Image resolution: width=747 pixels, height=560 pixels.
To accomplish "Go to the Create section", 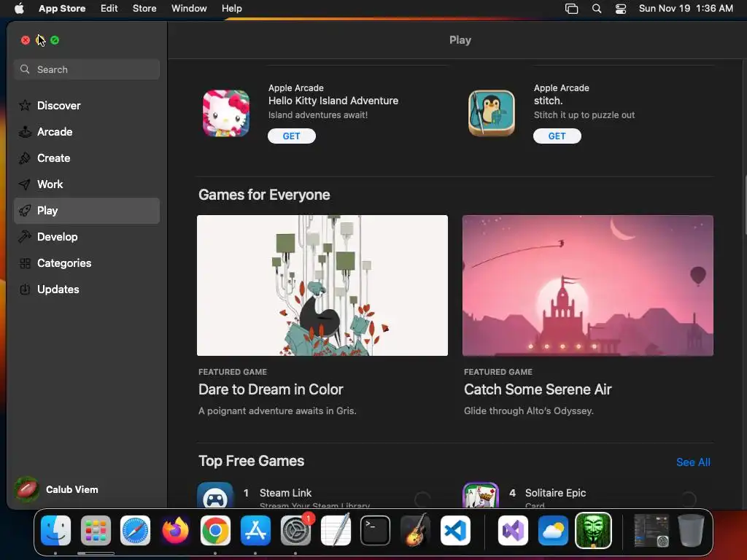I will tap(87, 158).
